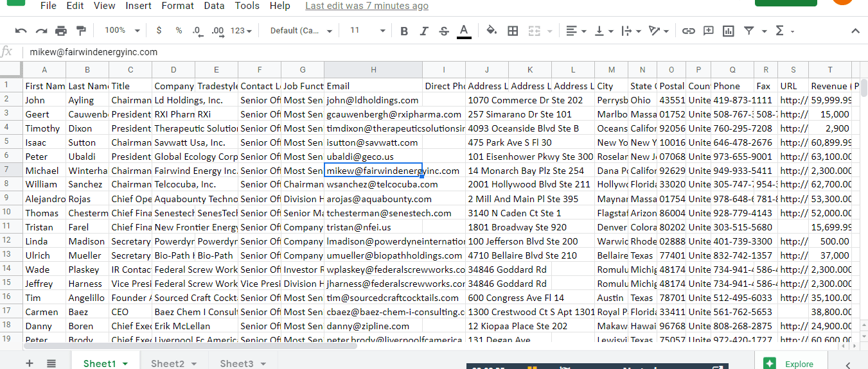Open the View menu

(x=105, y=6)
